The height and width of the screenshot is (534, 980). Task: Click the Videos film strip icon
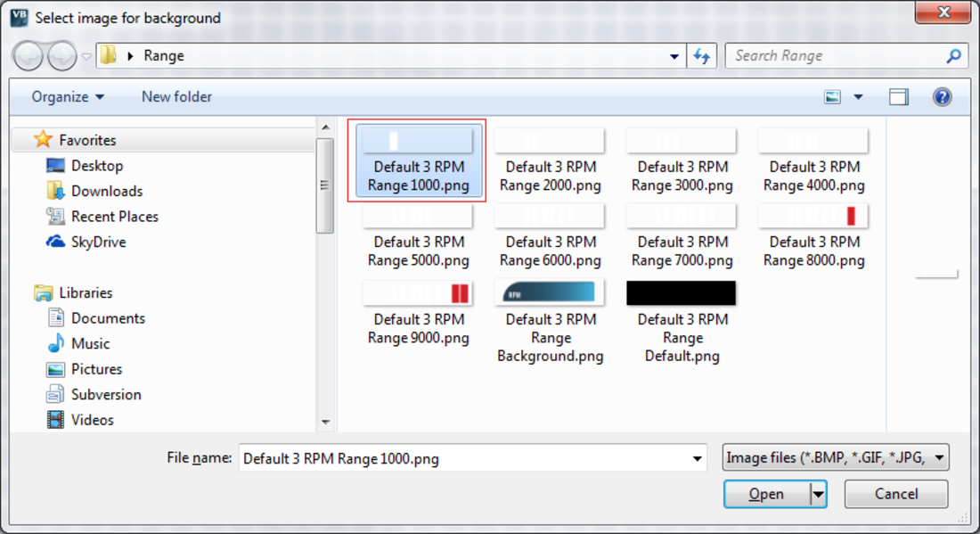click(x=55, y=420)
